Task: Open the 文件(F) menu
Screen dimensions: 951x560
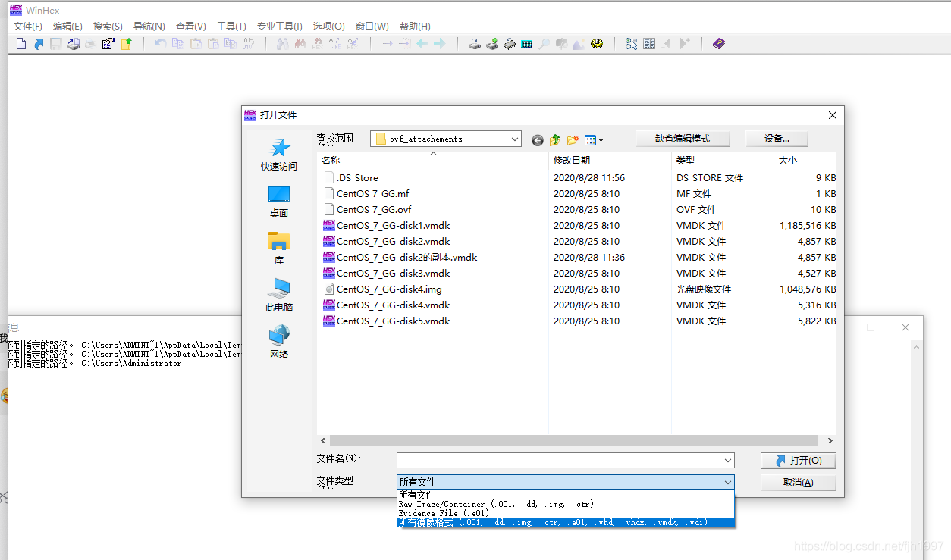Action: click(28, 27)
